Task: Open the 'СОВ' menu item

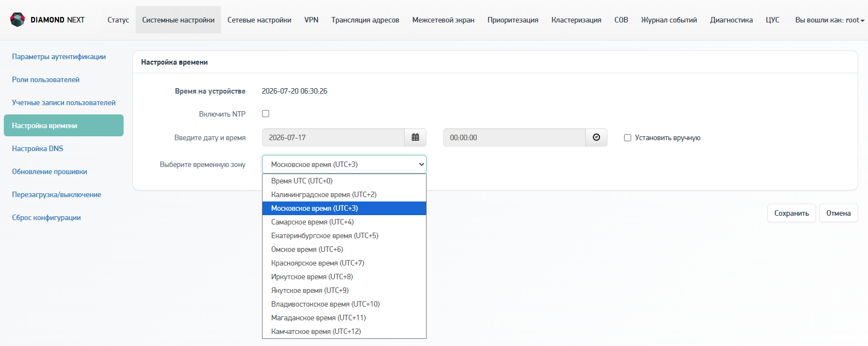Action: pyautogui.click(x=621, y=20)
